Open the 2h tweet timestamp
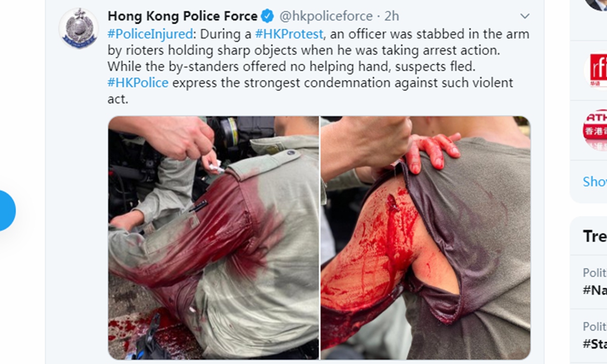Image resolution: width=607 pixels, height=364 pixels. point(392,16)
